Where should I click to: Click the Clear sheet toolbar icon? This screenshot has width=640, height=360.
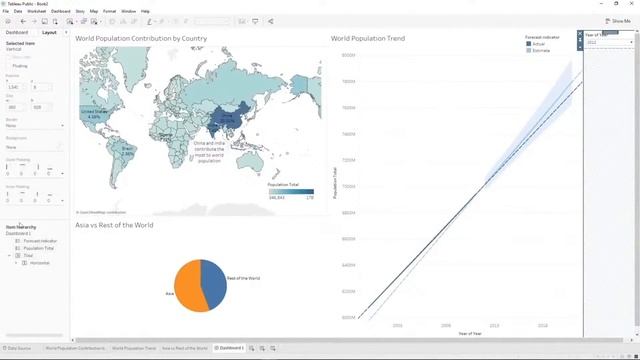pos(94,21)
